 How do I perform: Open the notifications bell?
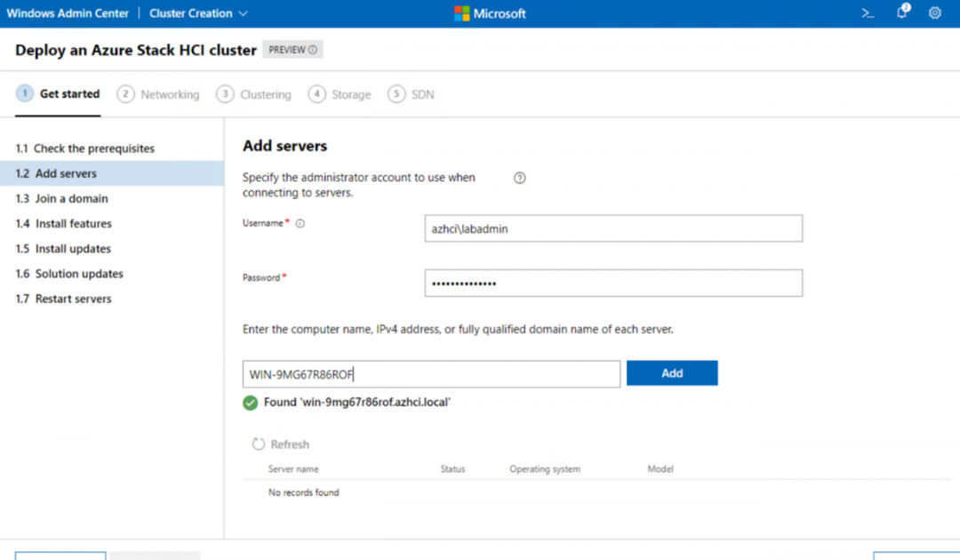click(x=902, y=12)
